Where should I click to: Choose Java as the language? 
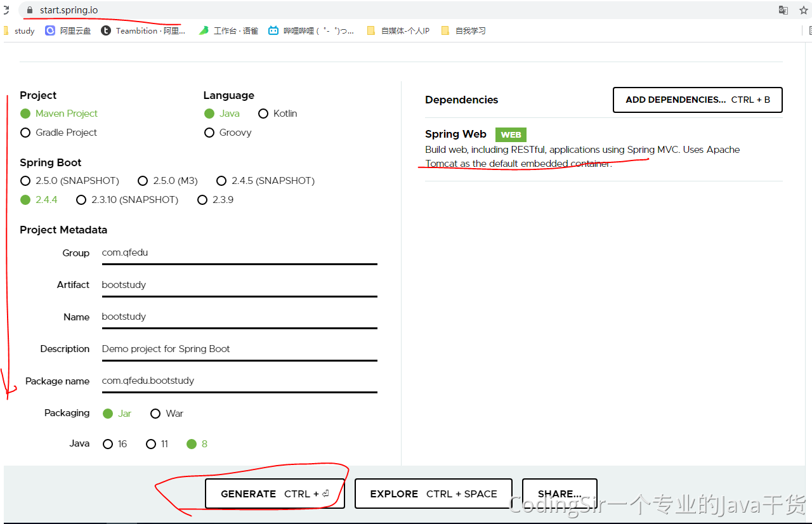click(222, 114)
